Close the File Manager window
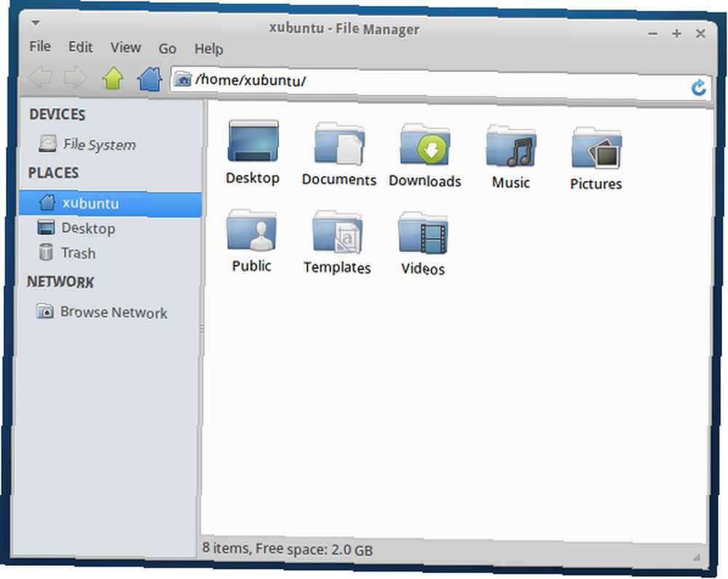728x579 pixels. (x=700, y=34)
